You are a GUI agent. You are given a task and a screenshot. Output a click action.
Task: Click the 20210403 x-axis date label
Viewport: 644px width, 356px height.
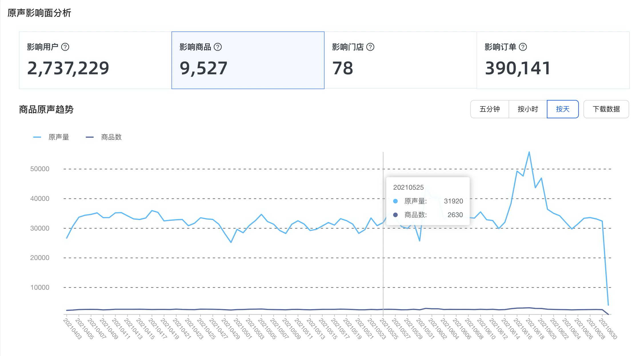tap(72, 329)
